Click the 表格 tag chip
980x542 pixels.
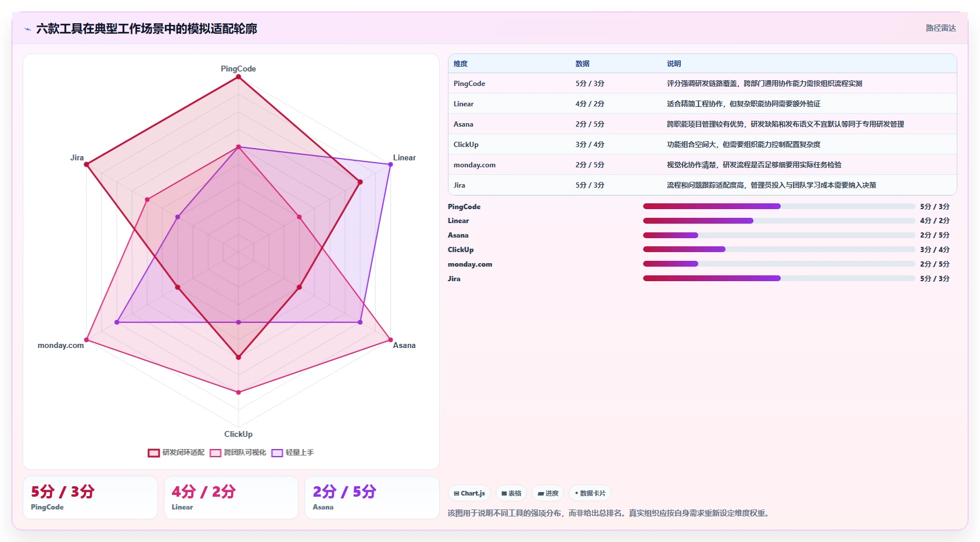(x=511, y=493)
